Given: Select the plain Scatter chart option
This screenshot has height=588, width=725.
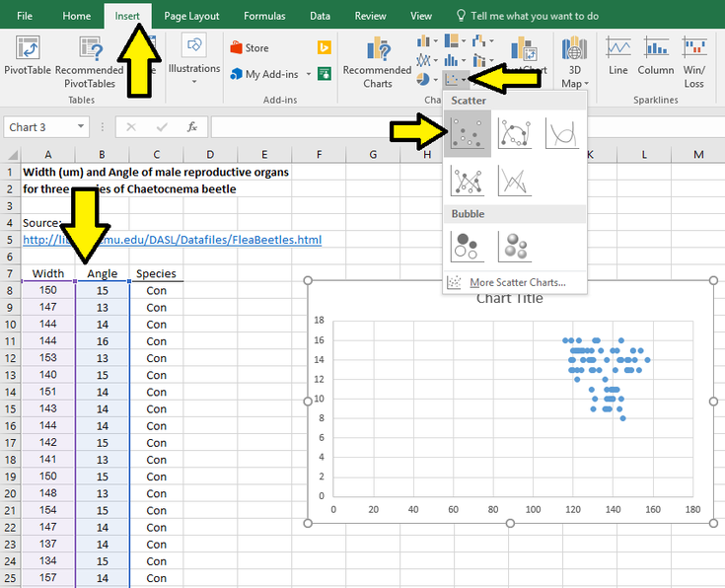Looking at the screenshot, I should pyautogui.click(x=467, y=133).
